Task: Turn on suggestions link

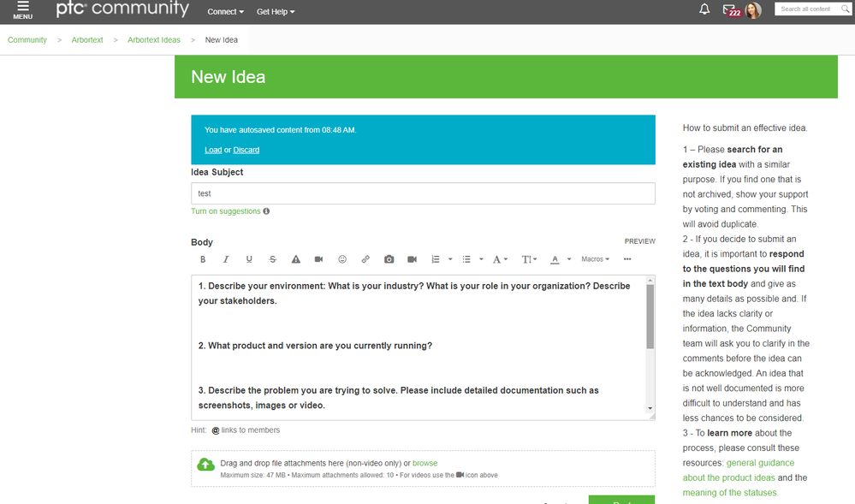Action: click(226, 211)
